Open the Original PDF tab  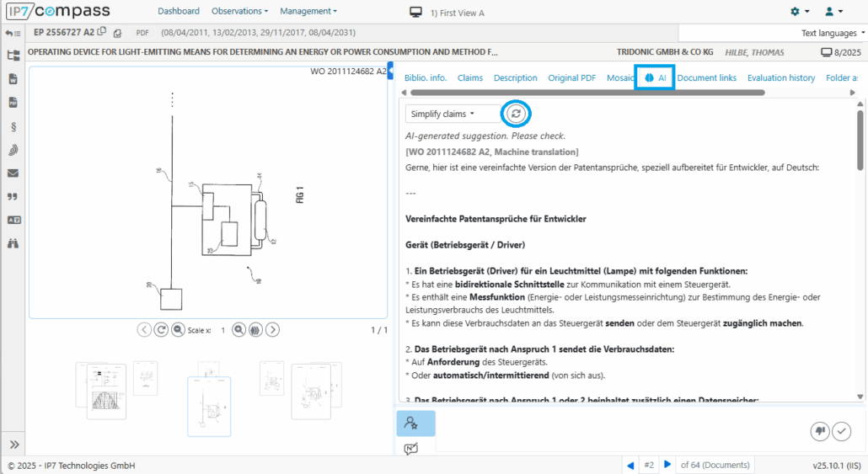coord(571,77)
